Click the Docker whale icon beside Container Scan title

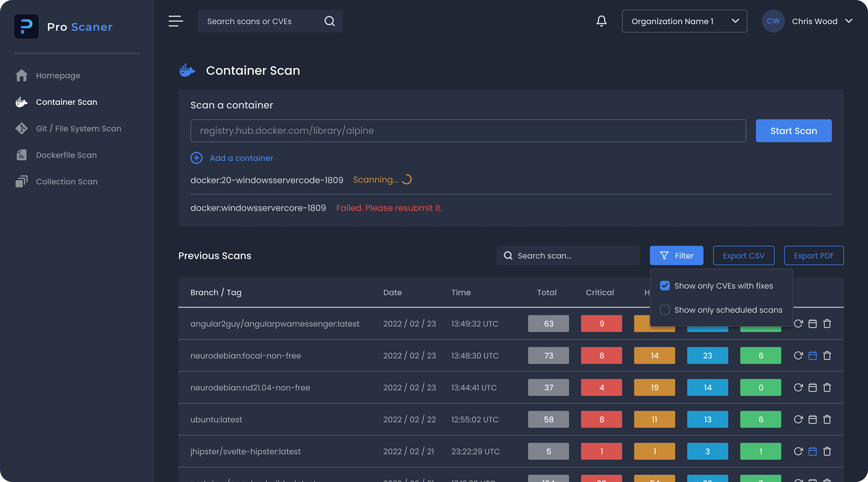coord(187,70)
